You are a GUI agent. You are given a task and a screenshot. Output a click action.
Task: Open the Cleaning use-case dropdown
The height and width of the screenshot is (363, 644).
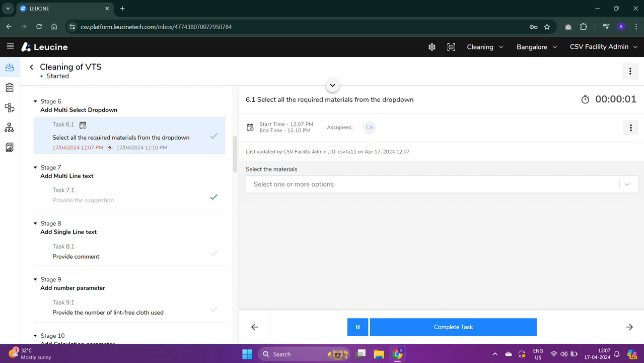pyautogui.click(x=484, y=47)
